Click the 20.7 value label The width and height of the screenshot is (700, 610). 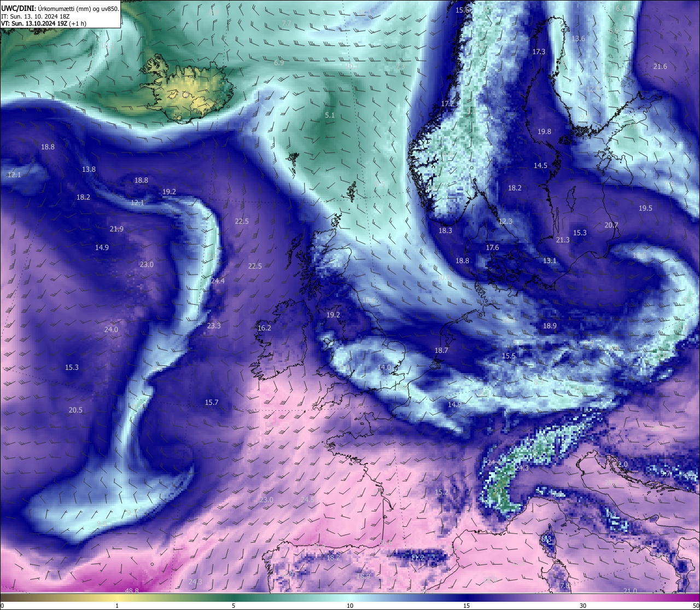click(x=611, y=225)
